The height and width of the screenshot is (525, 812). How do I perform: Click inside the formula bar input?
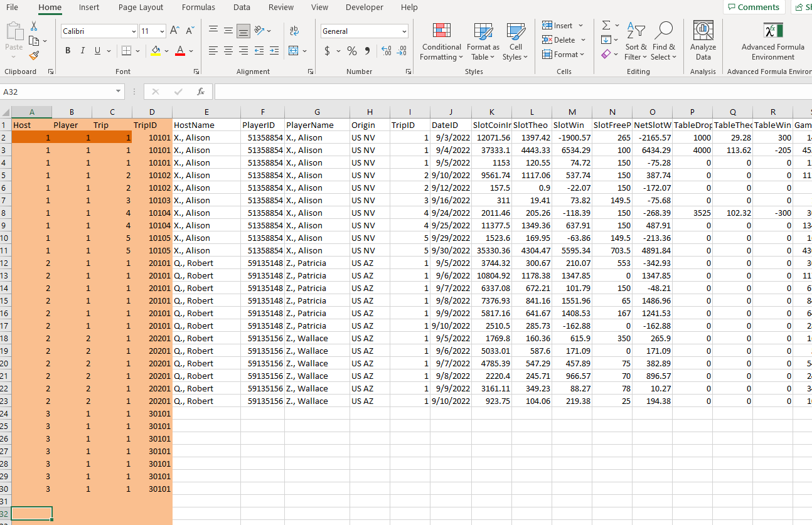pos(502,92)
